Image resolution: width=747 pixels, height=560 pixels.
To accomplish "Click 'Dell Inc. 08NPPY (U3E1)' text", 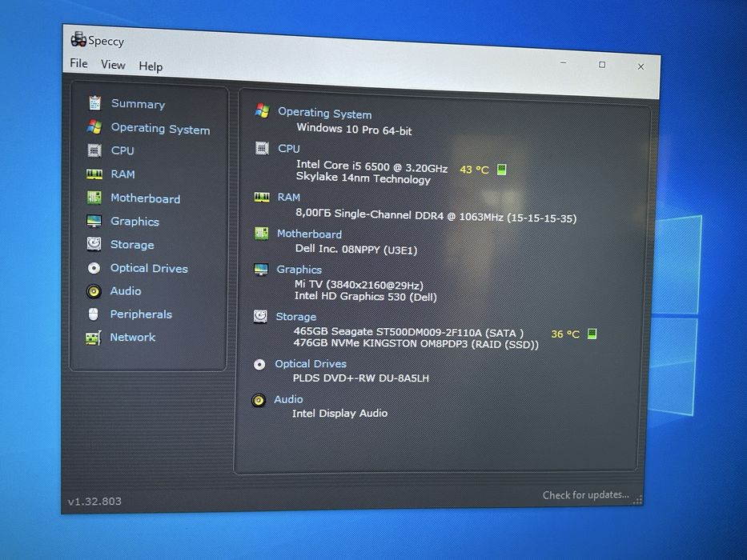I will click(355, 249).
